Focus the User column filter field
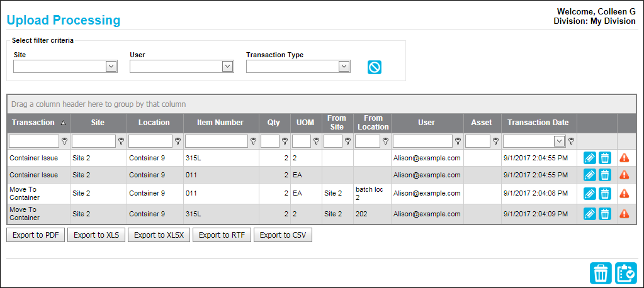 coord(422,141)
